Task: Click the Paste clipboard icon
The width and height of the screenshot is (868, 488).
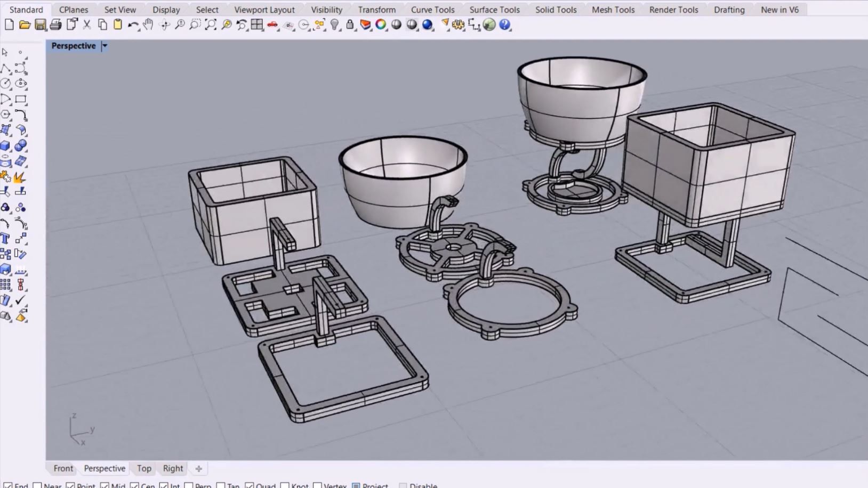Action: point(118,25)
